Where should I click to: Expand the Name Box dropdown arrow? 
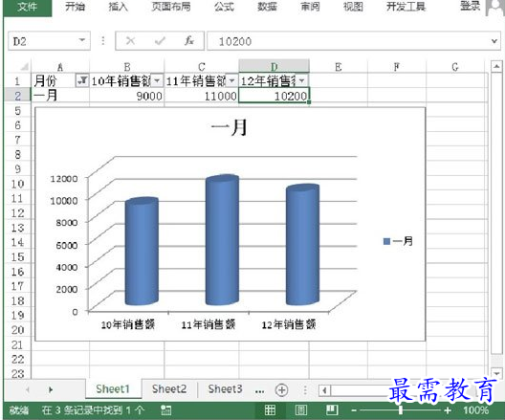[82, 40]
